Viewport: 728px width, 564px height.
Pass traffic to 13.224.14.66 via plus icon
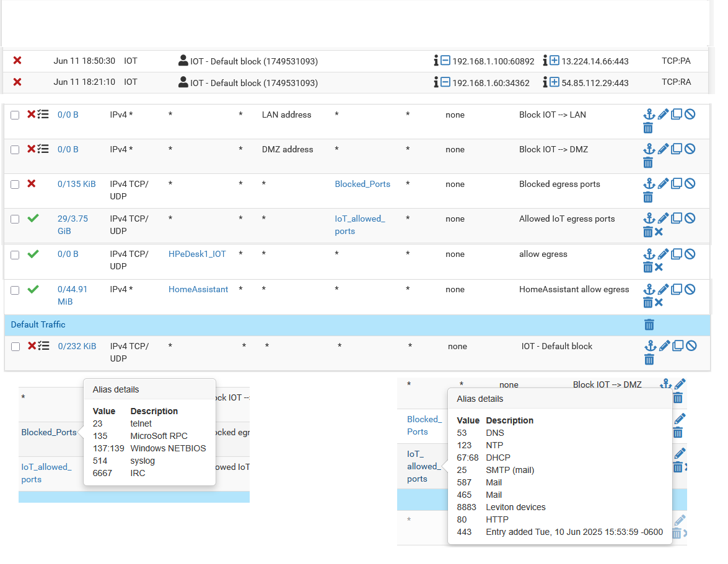tap(555, 60)
